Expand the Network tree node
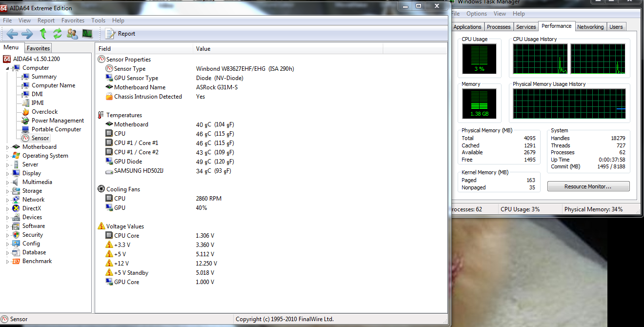The image size is (644, 327). [7, 200]
